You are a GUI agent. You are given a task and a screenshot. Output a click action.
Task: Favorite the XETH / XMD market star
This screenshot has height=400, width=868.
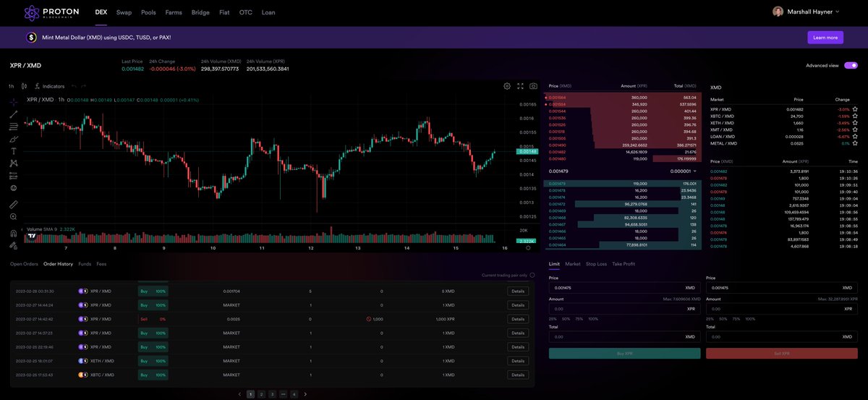855,123
